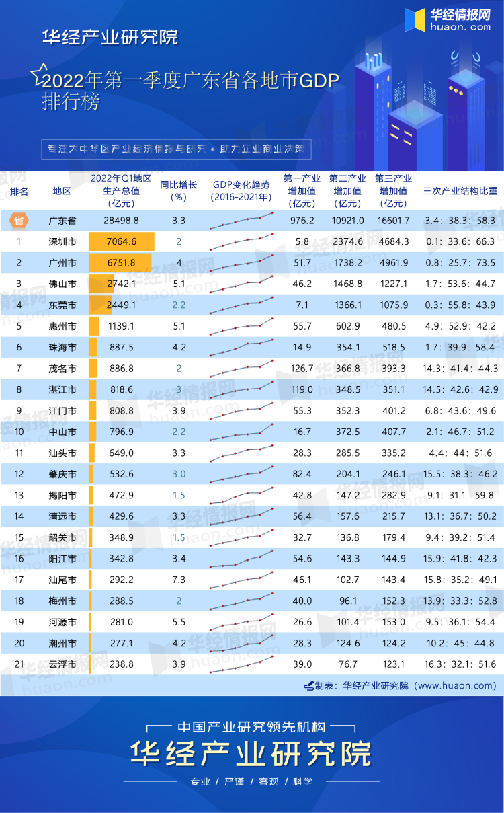Screen dimensions: 504x813
Task: Click the 佛山市 GDP value 2742.1
Action: tap(122, 284)
